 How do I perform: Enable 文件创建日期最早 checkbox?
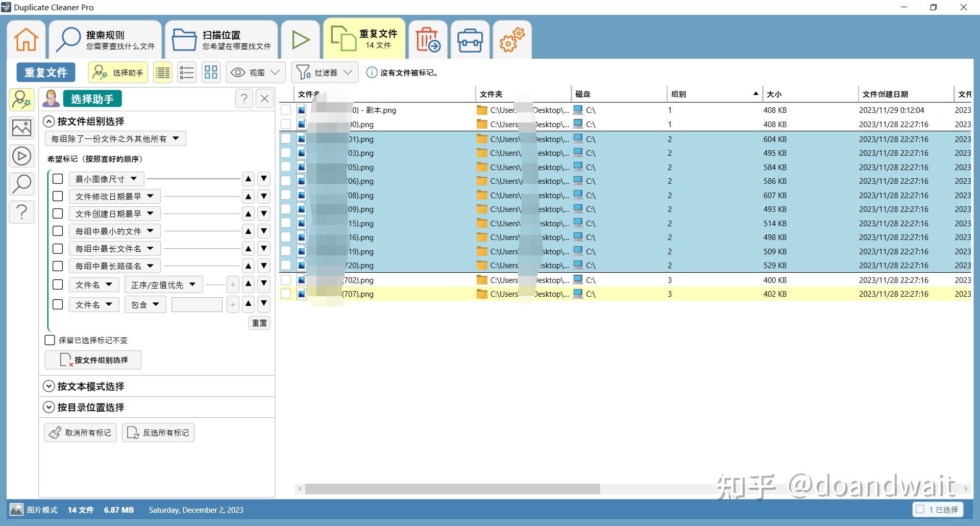point(58,213)
